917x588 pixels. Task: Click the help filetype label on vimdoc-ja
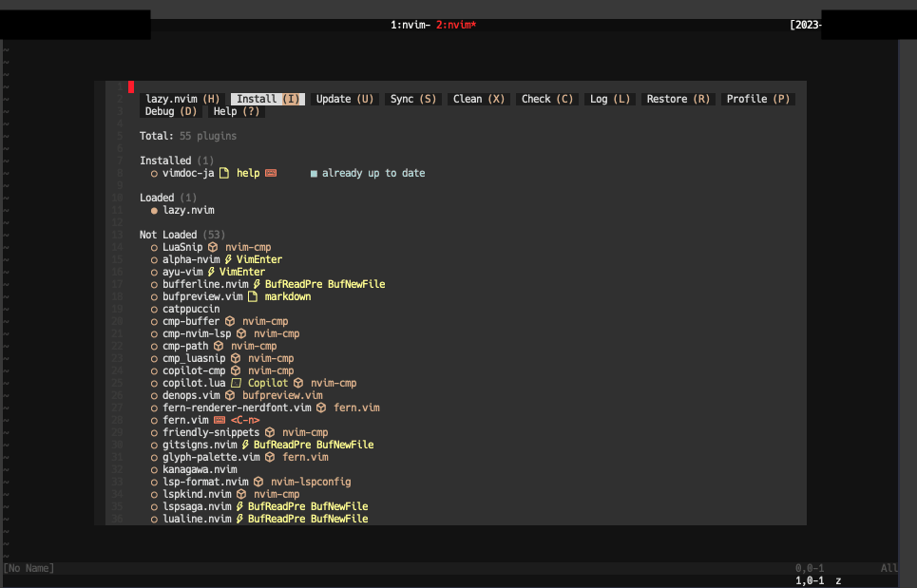pos(248,173)
